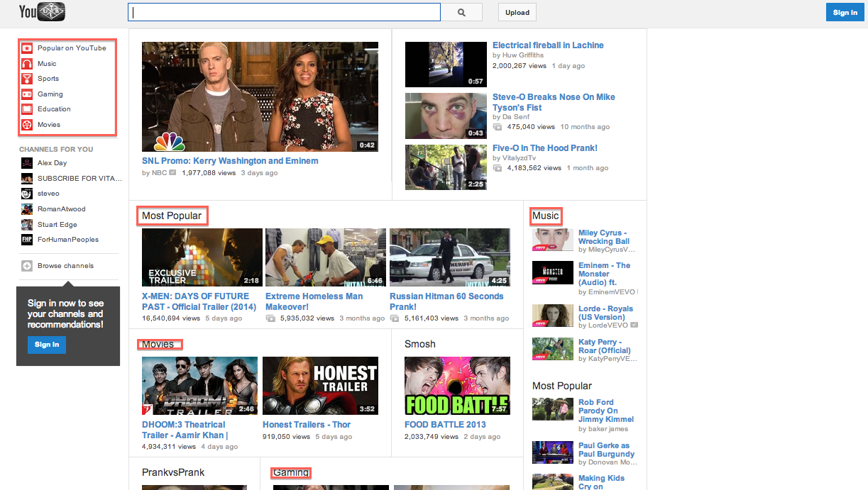Open Movies category in sidebar

(49, 125)
